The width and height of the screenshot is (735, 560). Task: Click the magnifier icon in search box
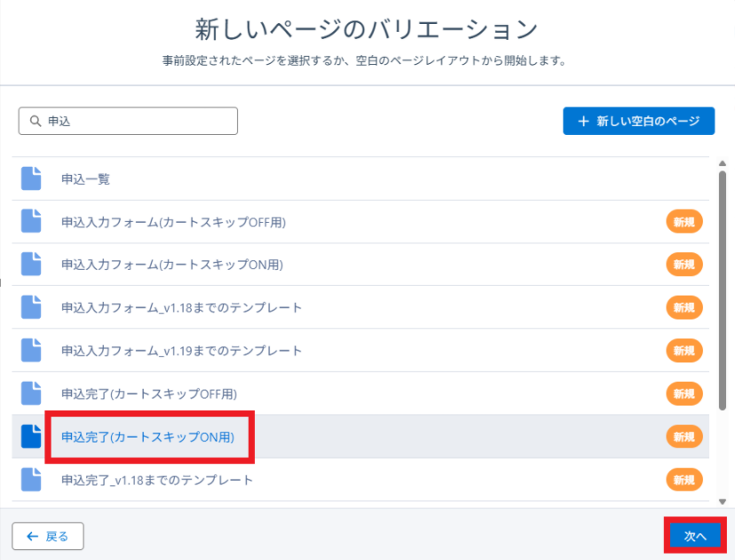click(x=35, y=122)
